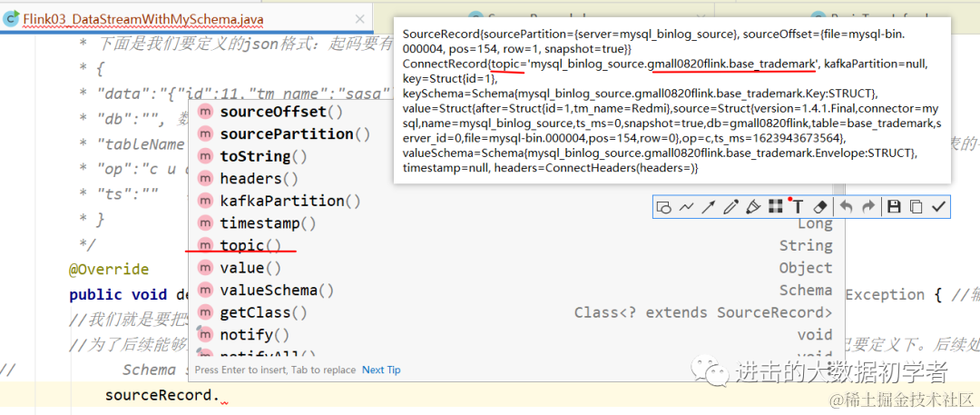Click the @Override annotation in the code
This screenshot has height=415, width=980.
109,270
